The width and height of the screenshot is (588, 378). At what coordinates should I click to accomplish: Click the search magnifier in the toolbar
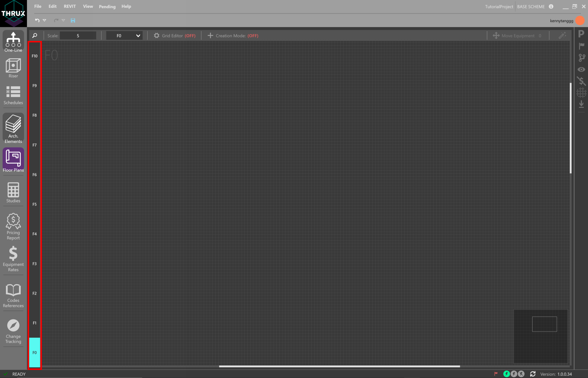click(34, 35)
